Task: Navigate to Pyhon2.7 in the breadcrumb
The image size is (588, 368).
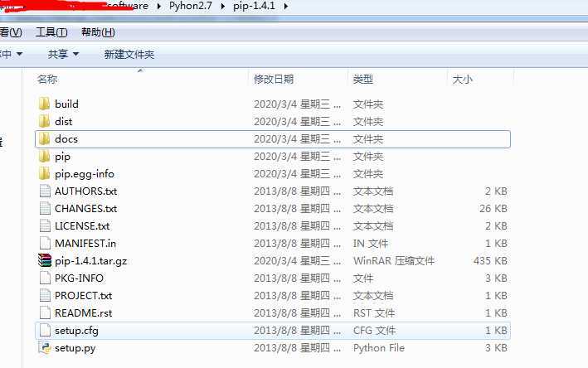Action: [191, 6]
